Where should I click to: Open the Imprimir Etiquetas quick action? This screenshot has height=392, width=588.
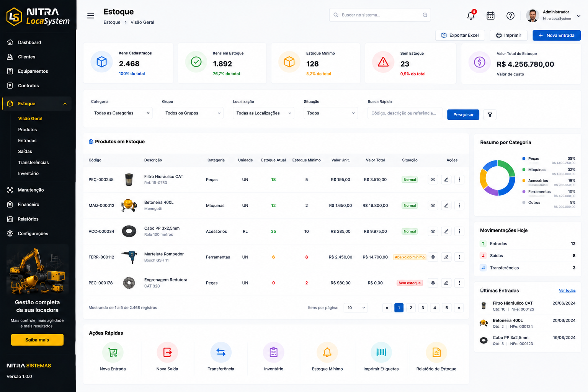[x=381, y=356]
